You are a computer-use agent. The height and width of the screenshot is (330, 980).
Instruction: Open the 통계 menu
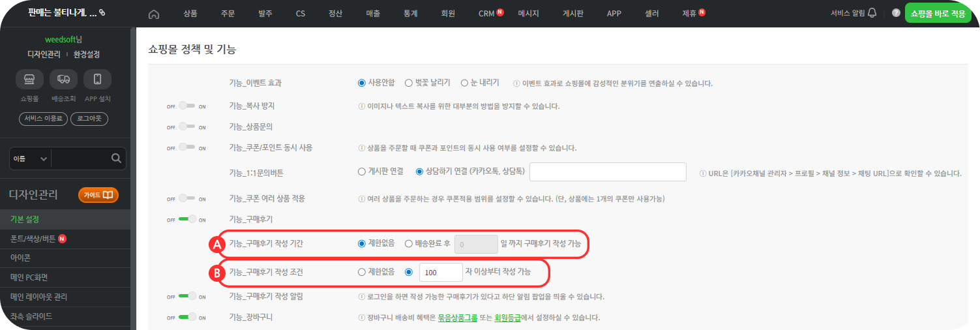411,14
